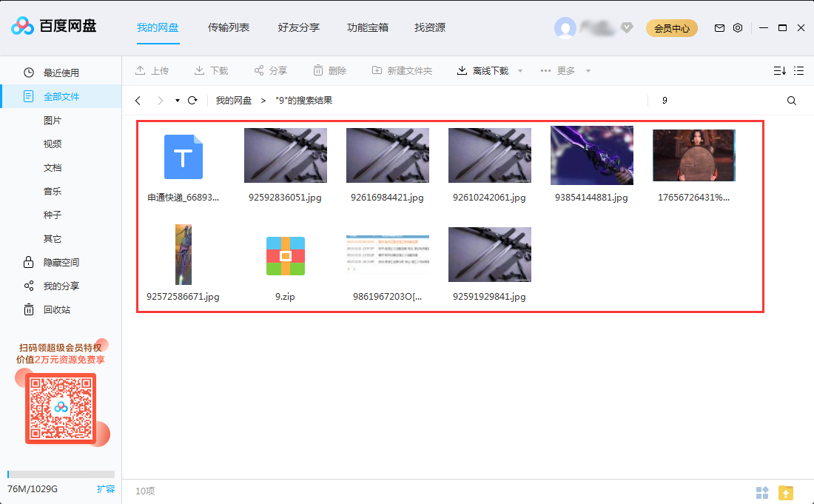814x504 pixels.
Task: Open the message center envelope icon
Action: click(719, 27)
